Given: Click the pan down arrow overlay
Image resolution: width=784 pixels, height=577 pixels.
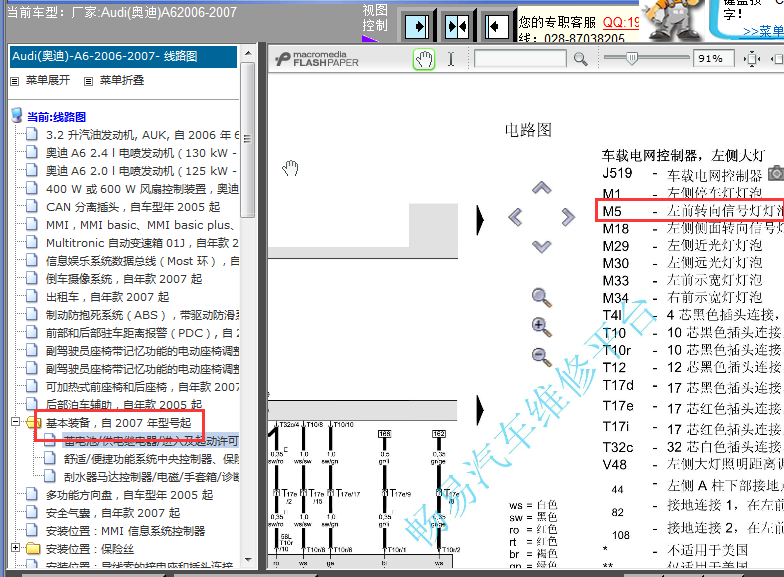Looking at the screenshot, I should (542, 246).
